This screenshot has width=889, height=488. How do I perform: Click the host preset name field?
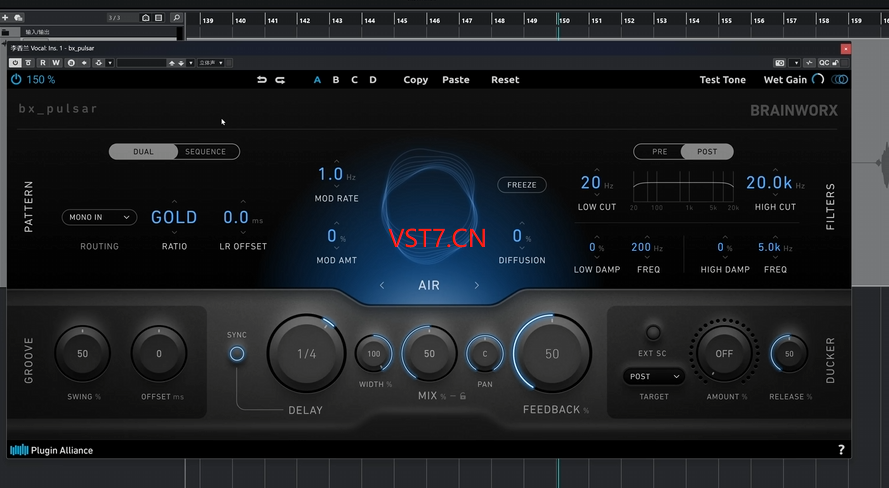click(x=142, y=63)
